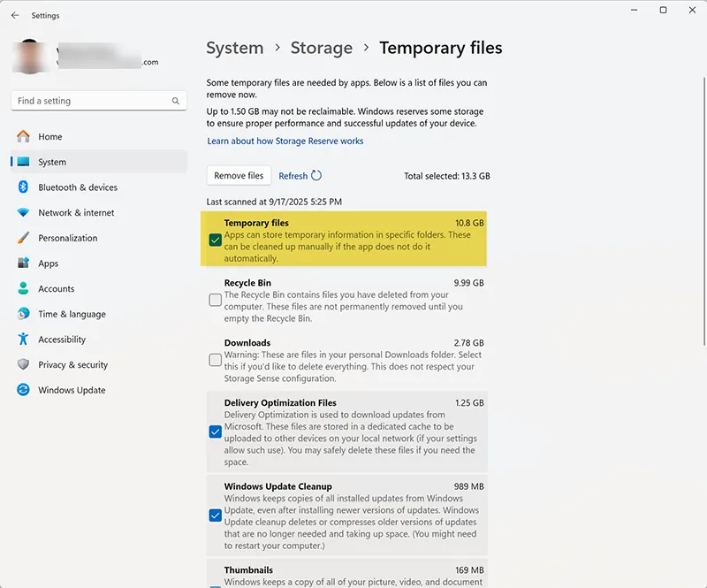The width and height of the screenshot is (707, 588).
Task: Click the Remove files button
Action: point(238,175)
